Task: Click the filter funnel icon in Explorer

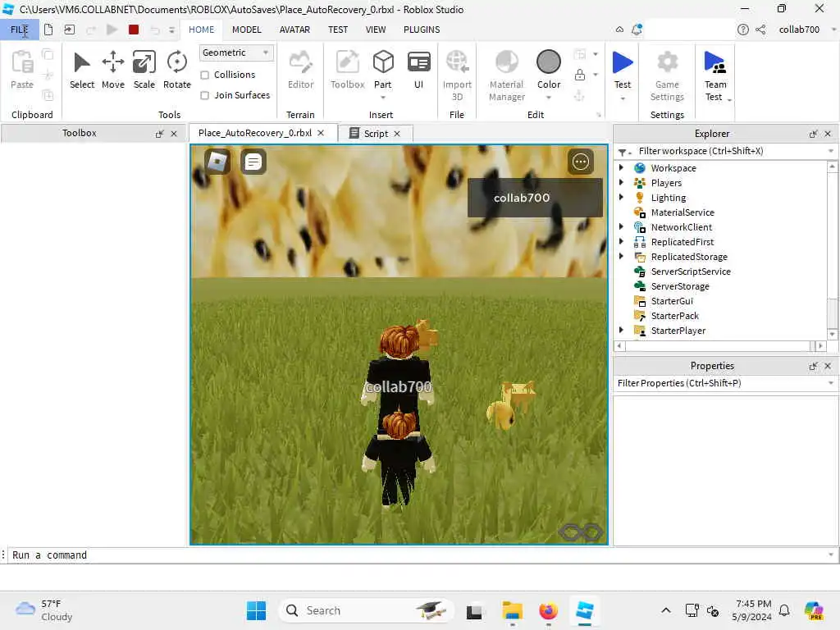Action: tap(622, 152)
